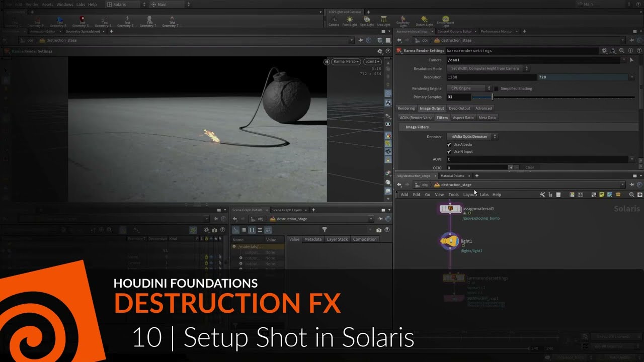This screenshot has height=362, width=644.
Task: Open parameter gear menu for karmarendersettings
Action: (604, 51)
